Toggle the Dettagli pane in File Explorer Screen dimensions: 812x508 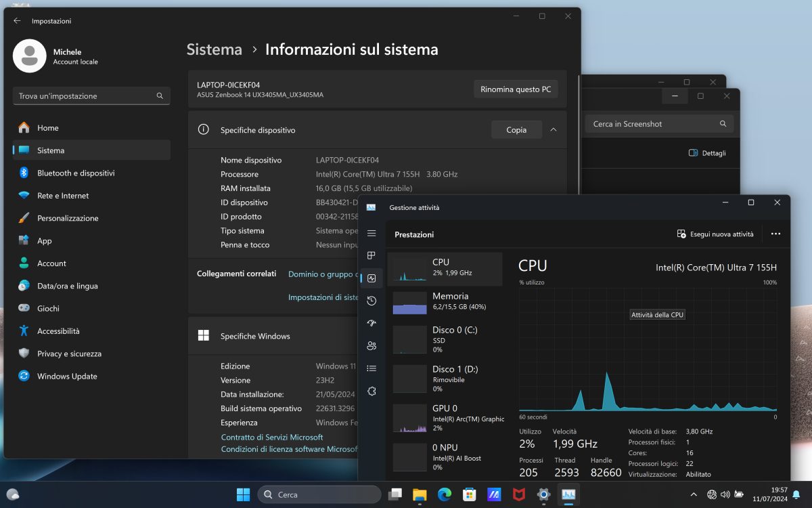(707, 153)
